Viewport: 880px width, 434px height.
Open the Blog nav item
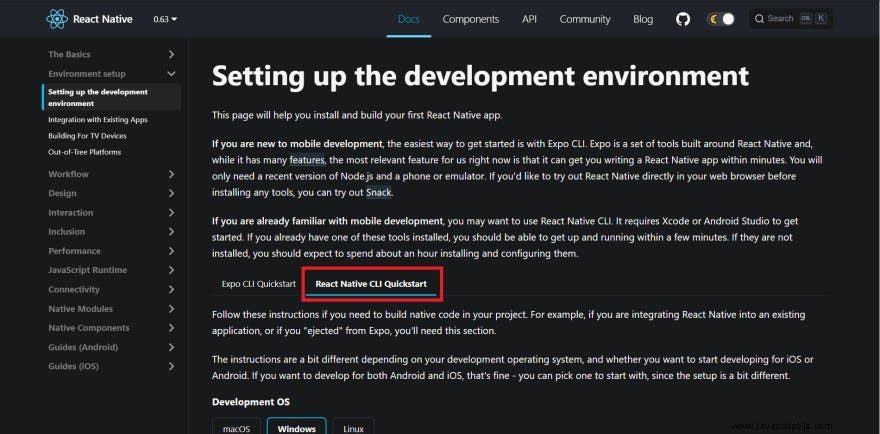[643, 19]
